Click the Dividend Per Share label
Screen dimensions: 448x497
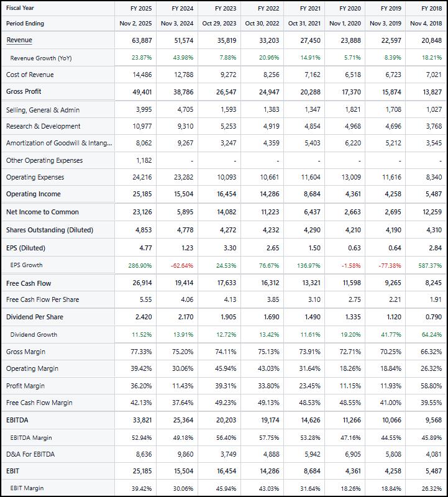tap(34, 317)
